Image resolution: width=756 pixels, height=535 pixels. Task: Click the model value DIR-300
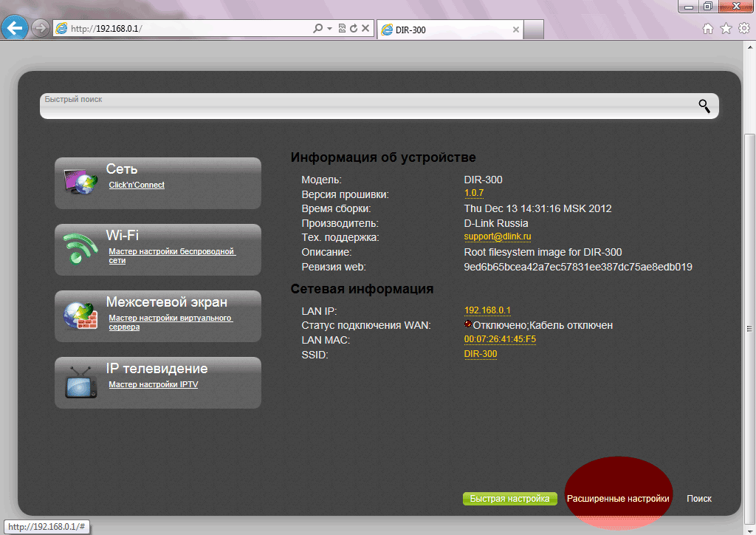(483, 180)
